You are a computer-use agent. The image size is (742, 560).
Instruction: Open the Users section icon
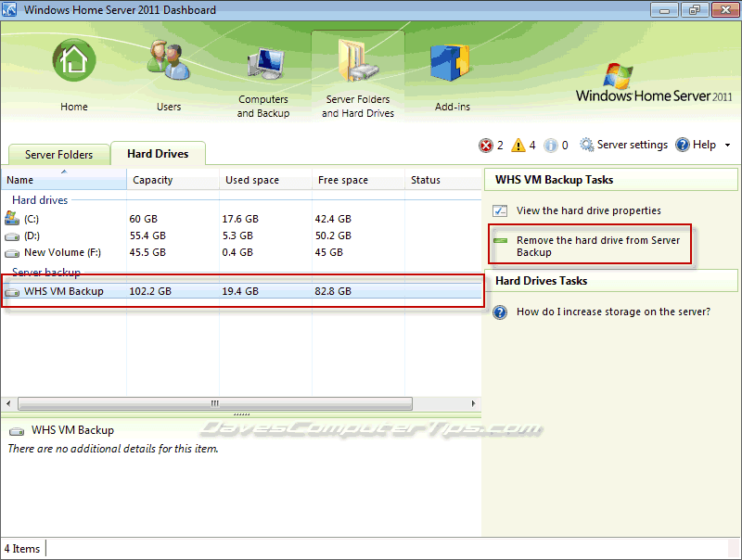click(x=169, y=60)
